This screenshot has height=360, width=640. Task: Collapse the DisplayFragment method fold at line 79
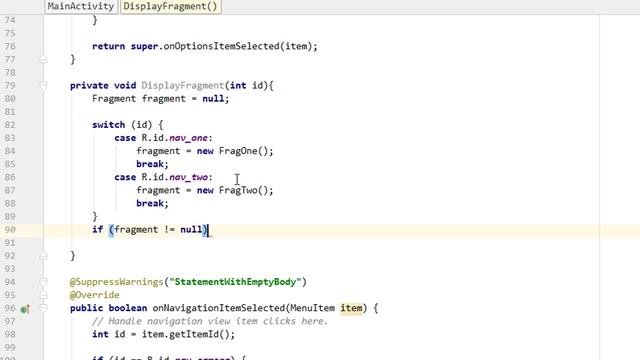pyautogui.click(x=43, y=85)
